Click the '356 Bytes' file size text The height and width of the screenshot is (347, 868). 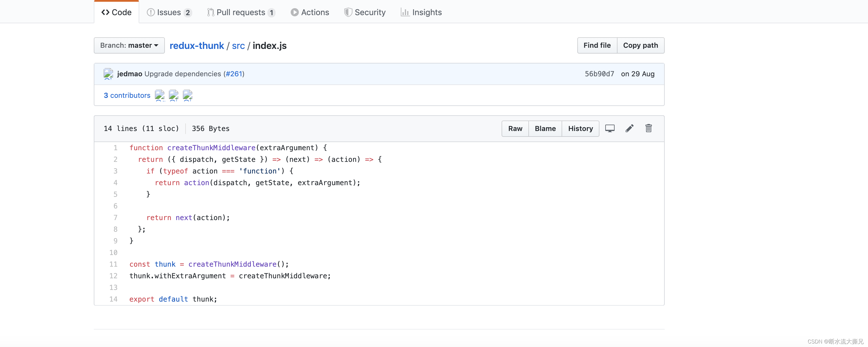coord(211,128)
